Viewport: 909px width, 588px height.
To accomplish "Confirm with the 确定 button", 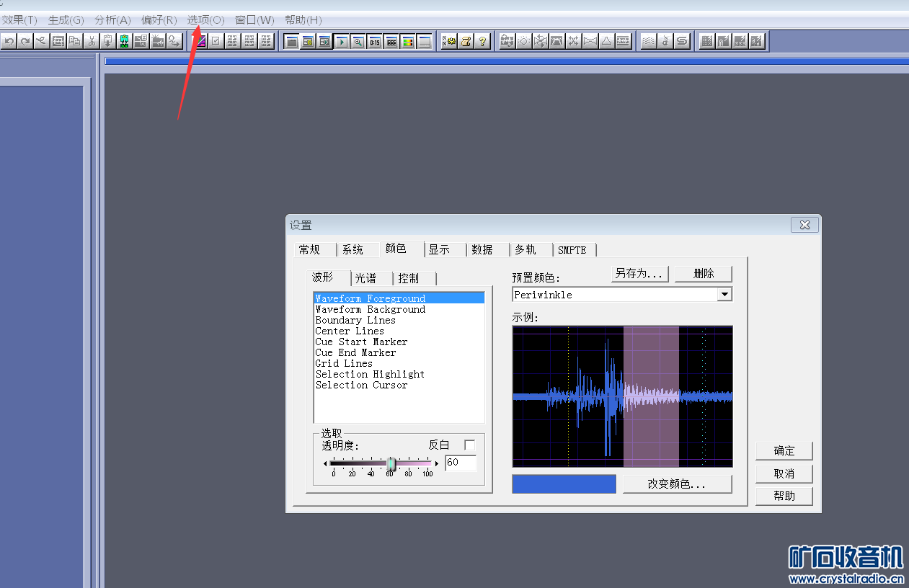I will coord(784,451).
